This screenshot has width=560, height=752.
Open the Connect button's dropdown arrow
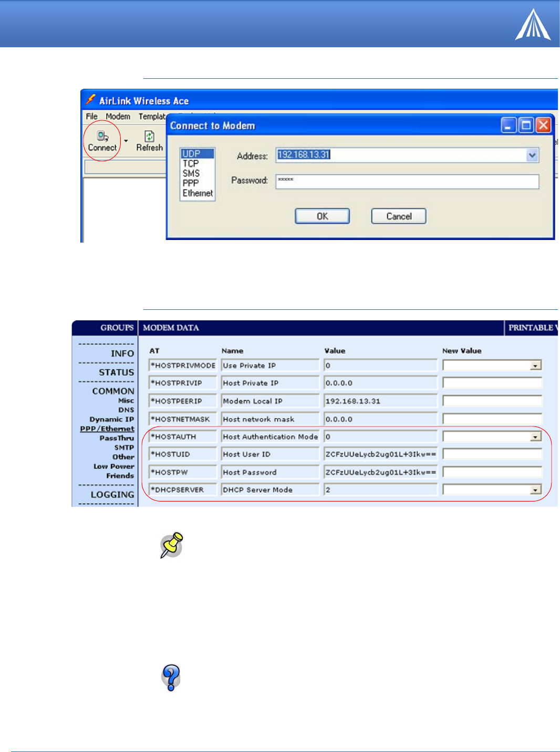point(126,141)
